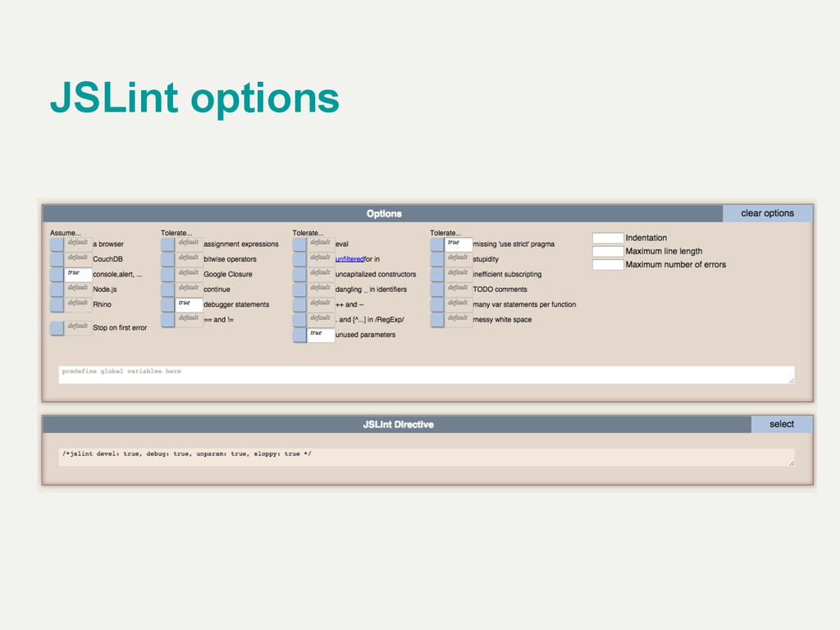
Task: Click the 'Maximum line length' input box
Action: (608, 251)
